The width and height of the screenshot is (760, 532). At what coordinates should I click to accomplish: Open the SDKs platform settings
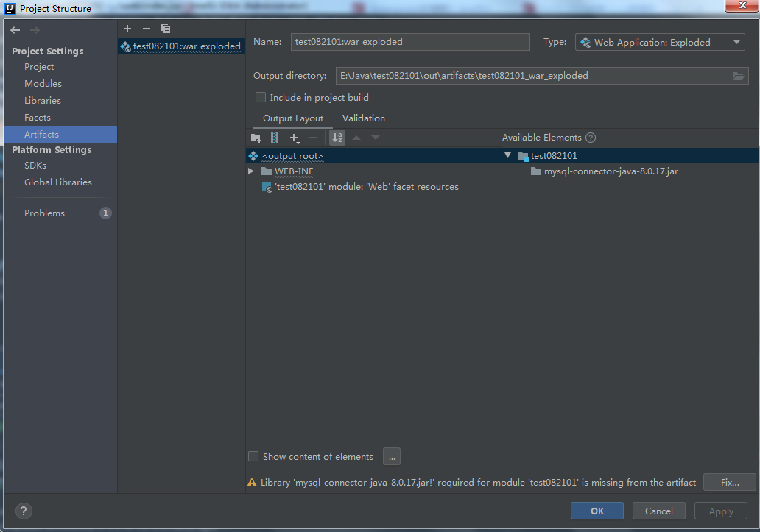point(35,166)
